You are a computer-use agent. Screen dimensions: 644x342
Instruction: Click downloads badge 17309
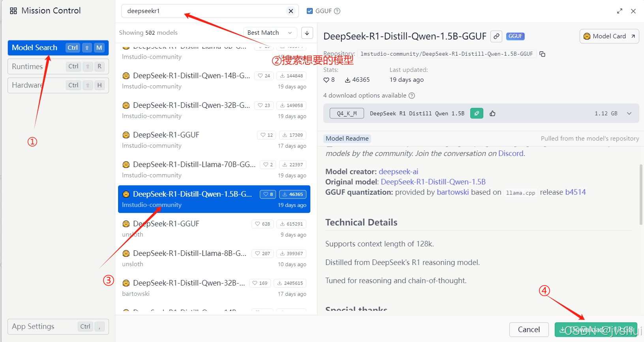point(293,135)
